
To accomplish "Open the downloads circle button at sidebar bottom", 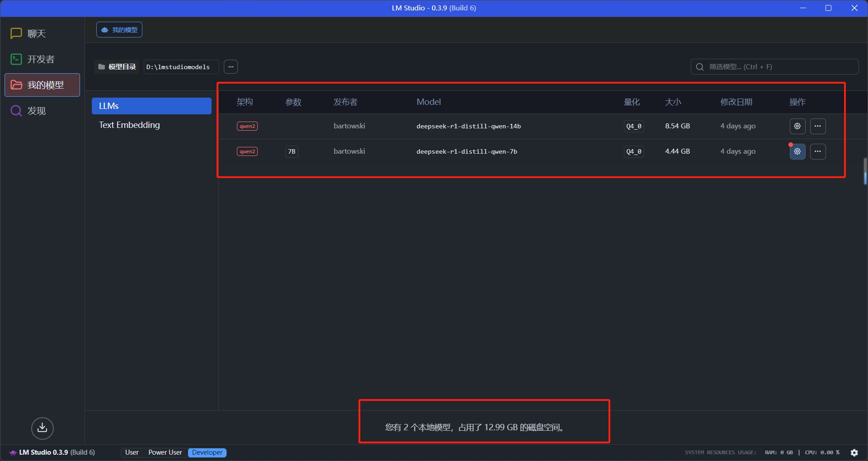I will [42, 428].
